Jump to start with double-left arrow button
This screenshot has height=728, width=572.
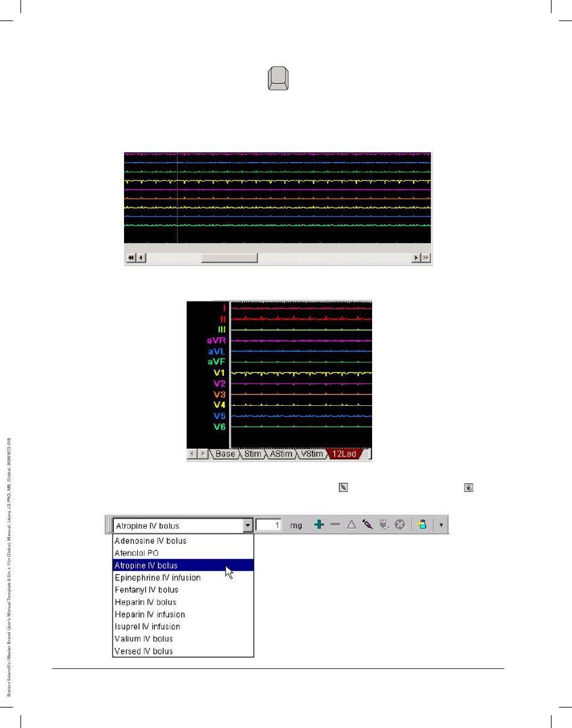[131, 258]
